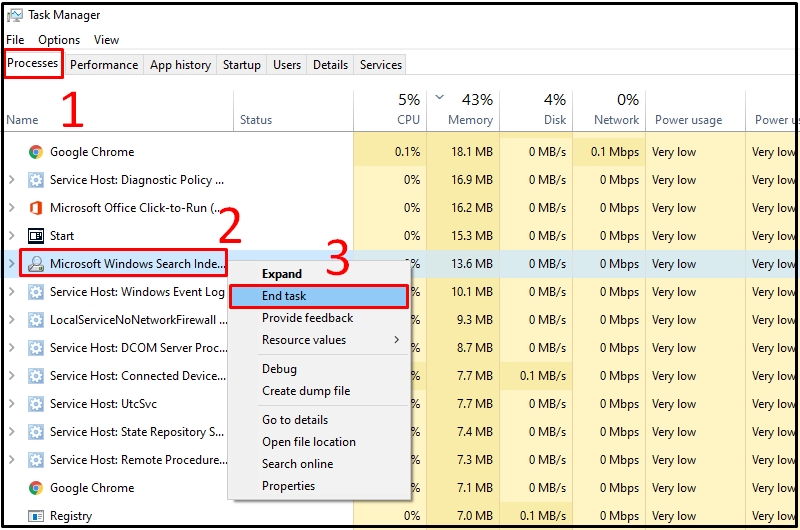The image size is (800, 530).
Task: Open Resource values submenu arrow
Action: pyautogui.click(x=396, y=340)
